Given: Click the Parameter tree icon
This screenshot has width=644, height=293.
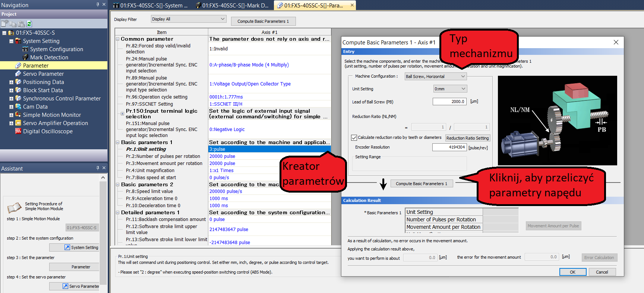Looking at the screenshot, I should point(18,66).
